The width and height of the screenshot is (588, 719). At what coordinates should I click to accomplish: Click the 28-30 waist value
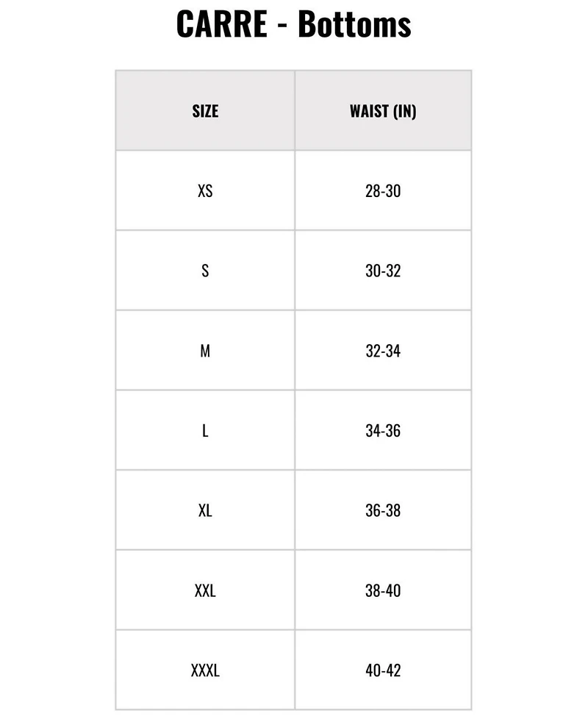coord(383,191)
